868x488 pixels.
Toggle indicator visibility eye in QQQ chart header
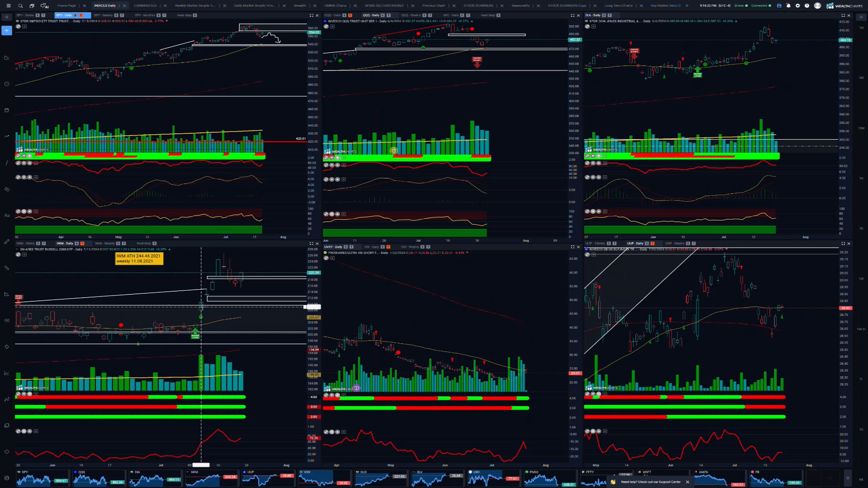click(325, 26)
